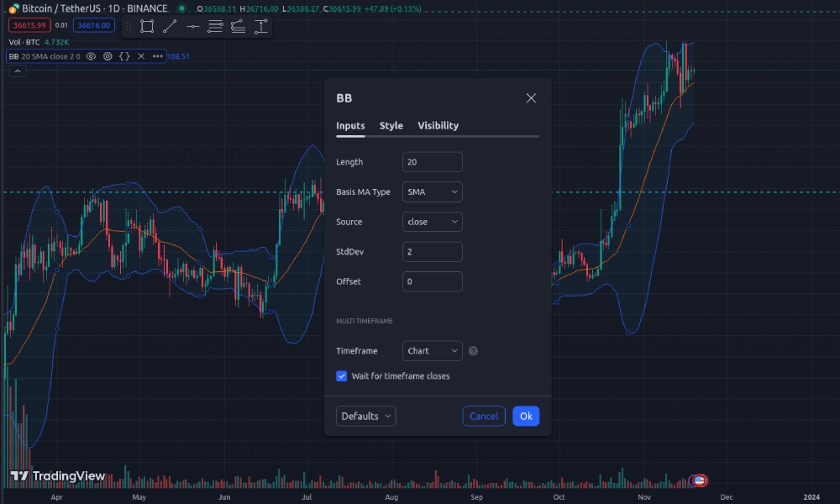This screenshot has width=840, height=504.
Task: Select the Fib levels tool with the connected points icon
Action: click(x=238, y=26)
